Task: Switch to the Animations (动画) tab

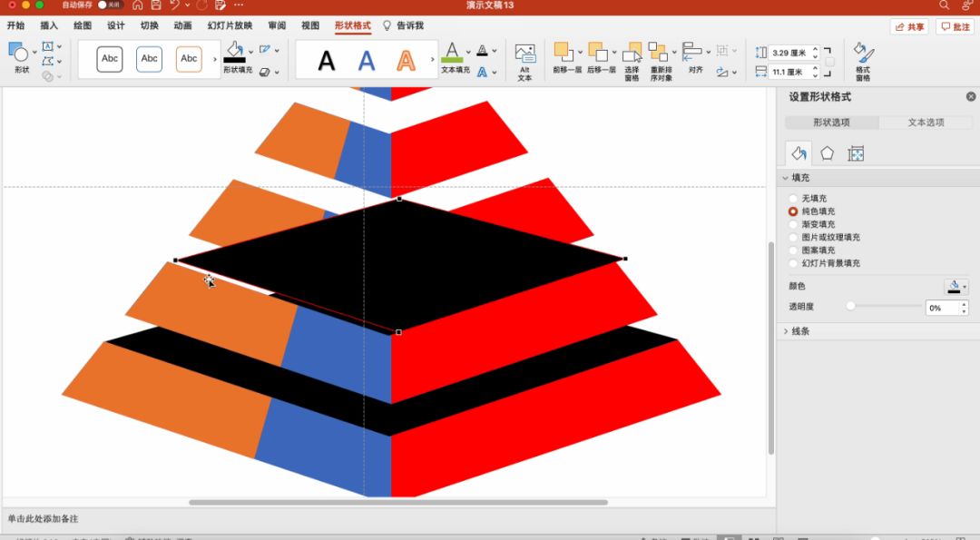Action: tap(182, 25)
